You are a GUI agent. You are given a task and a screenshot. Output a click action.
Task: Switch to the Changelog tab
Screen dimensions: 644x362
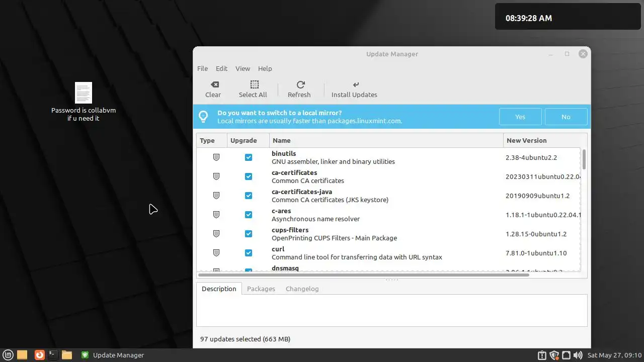click(x=302, y=289)
